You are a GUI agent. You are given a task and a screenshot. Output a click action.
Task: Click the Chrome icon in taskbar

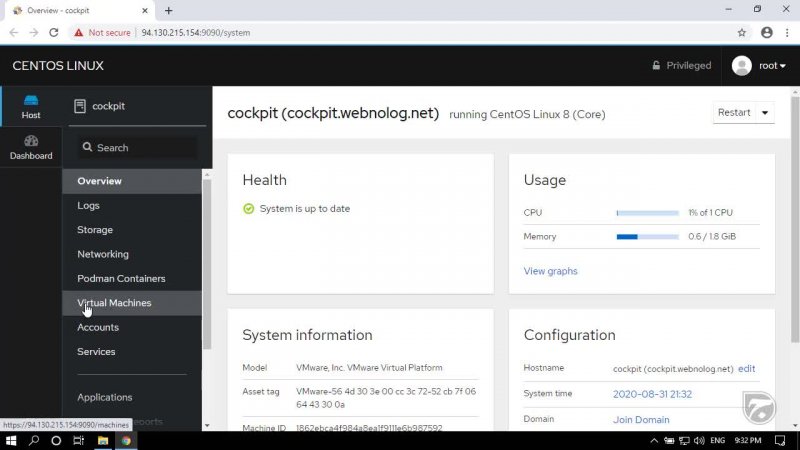pyautogui.click(x=126, y=440)
